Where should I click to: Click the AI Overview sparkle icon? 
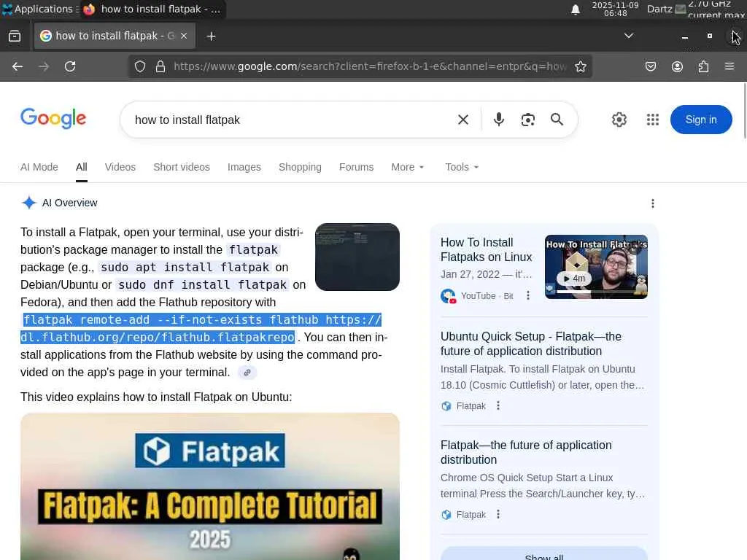[x=29, y=203]
